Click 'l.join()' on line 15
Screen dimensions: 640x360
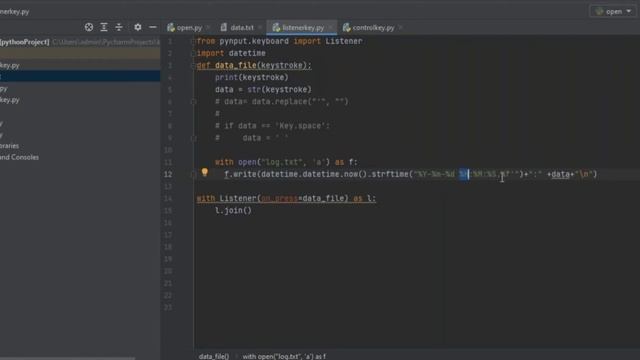click(233, 211)
